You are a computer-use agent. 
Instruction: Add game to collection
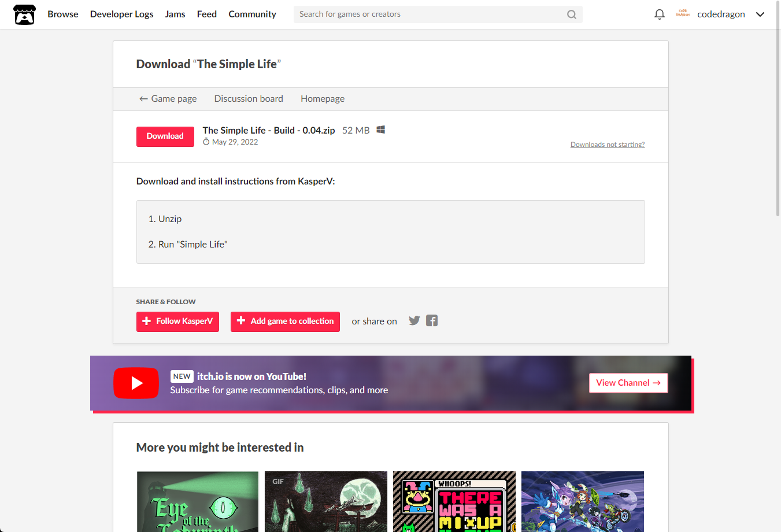(x=285, y=322)
